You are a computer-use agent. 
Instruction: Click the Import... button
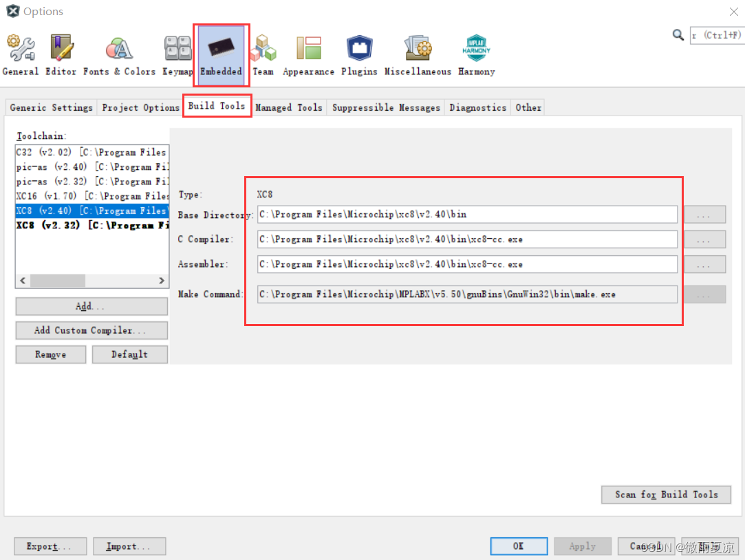pos(129,546)
